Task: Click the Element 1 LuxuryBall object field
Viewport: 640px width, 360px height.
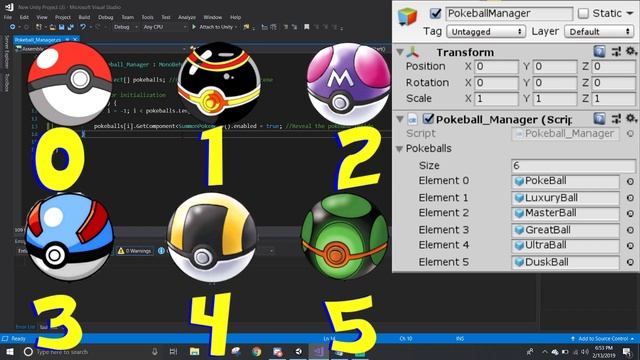Action: pos(565,198)
